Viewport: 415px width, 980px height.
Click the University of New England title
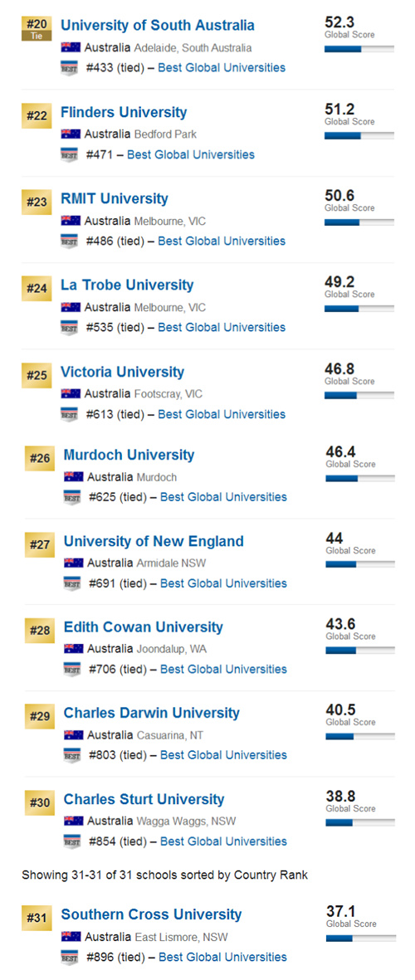point(154,541)
